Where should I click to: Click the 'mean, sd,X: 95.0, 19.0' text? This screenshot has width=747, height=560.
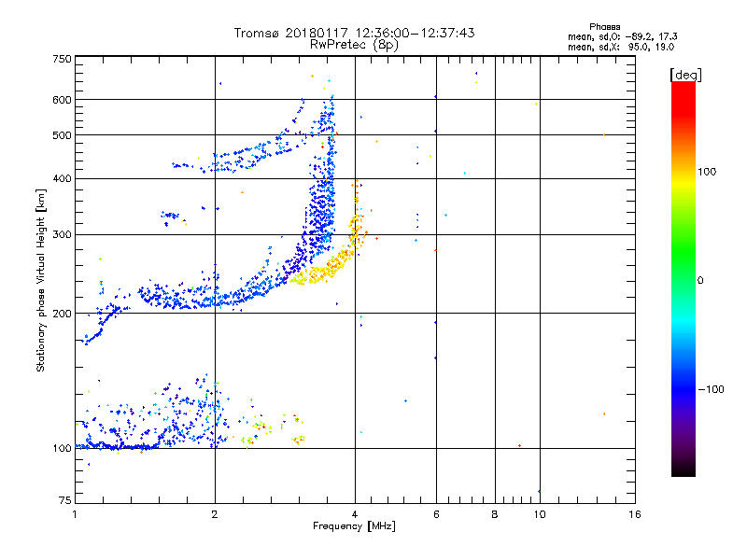621,48
